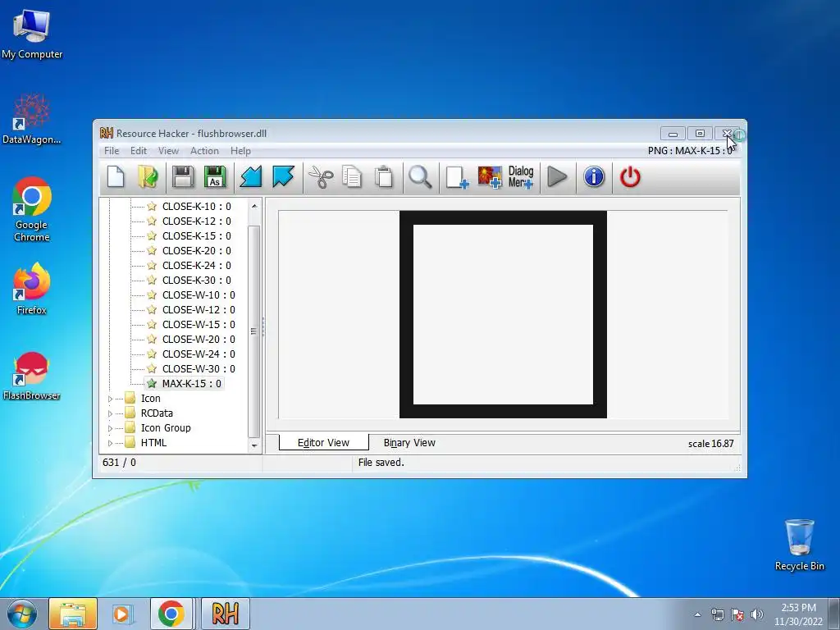Open the Dialog Menu add tool

pyautogui.click(x=521, y=177)
